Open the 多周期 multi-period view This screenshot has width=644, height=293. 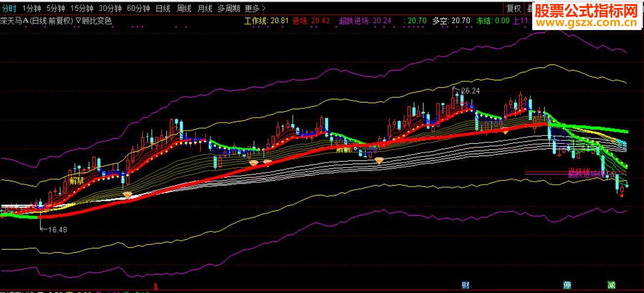(x=229, y=8)
